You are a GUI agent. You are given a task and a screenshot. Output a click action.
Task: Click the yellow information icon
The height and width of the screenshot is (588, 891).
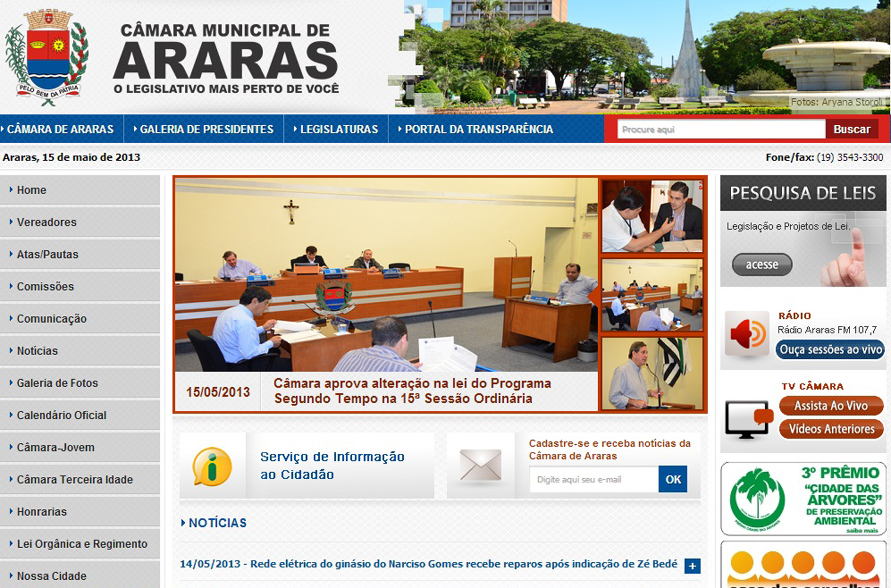tap(212, 466)
